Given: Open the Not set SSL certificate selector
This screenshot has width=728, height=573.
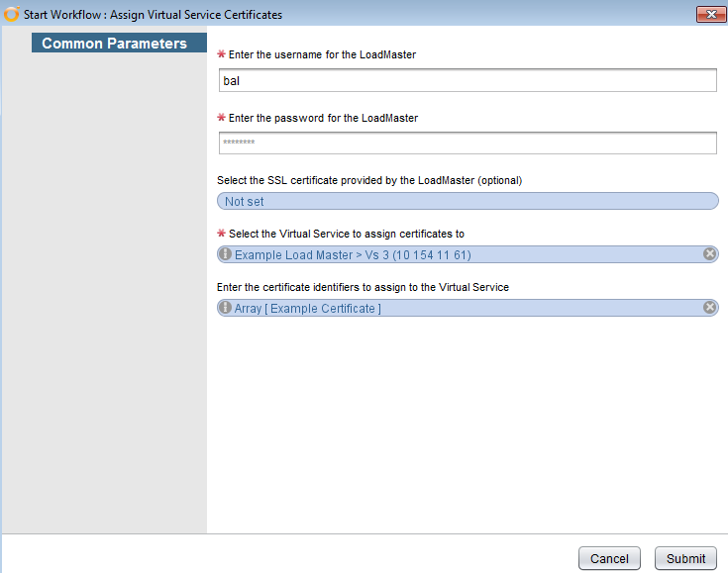Looking at the screenshot, I should point(468,201).
